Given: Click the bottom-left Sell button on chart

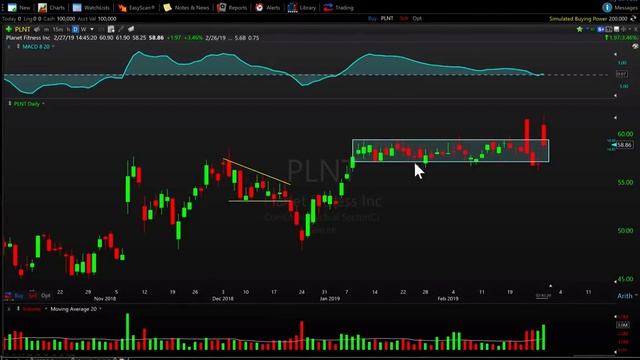Looking at the screenshot, I should (33, 296).
